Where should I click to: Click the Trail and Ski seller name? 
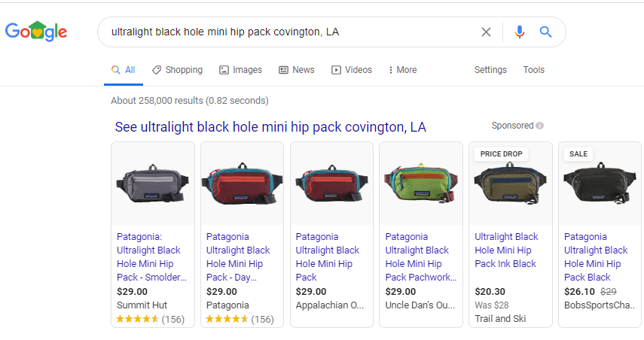pyautogui.click(x=500, y=319)
